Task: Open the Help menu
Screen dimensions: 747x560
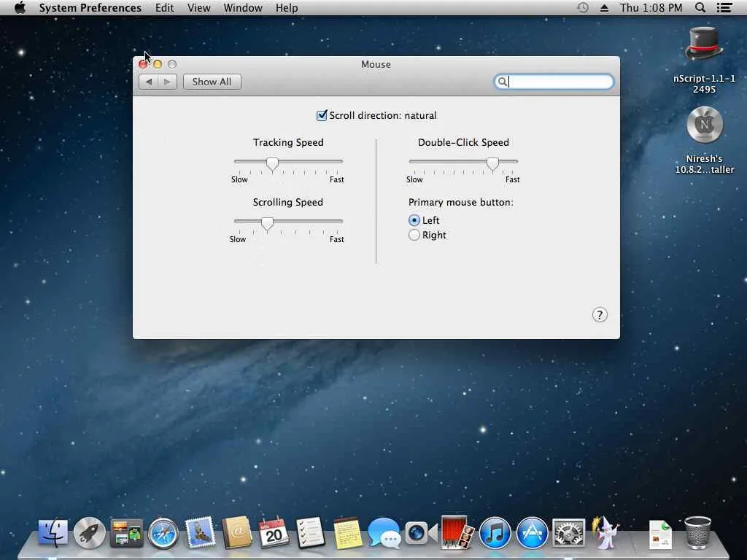Action: tap(286, 7)
